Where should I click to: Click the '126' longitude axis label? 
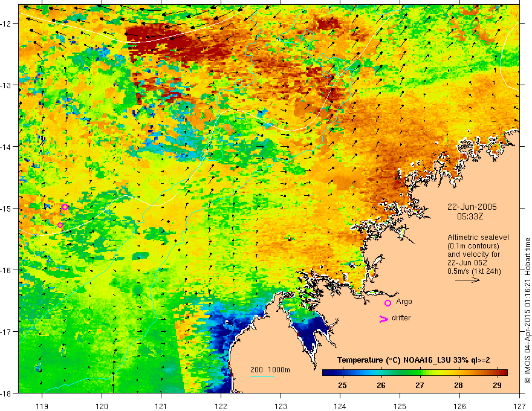[x=459, y=406]
